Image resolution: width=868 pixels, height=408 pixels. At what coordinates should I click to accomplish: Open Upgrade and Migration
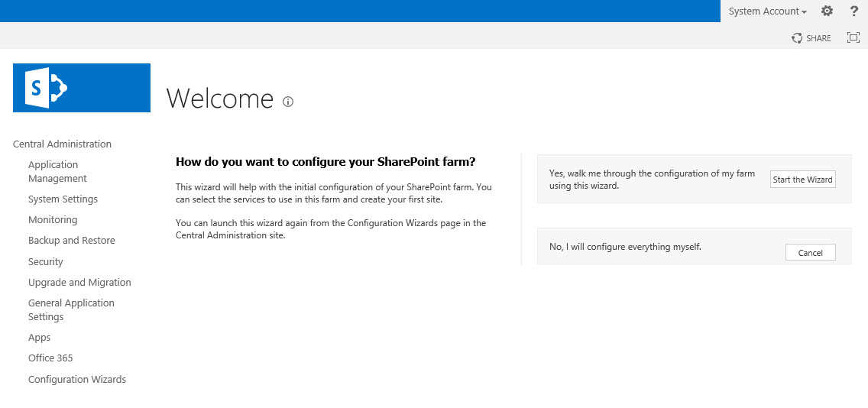79,282
